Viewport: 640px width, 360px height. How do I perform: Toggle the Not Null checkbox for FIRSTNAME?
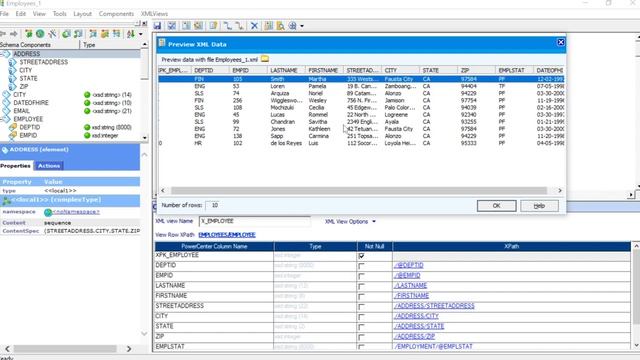coord(361,296)
